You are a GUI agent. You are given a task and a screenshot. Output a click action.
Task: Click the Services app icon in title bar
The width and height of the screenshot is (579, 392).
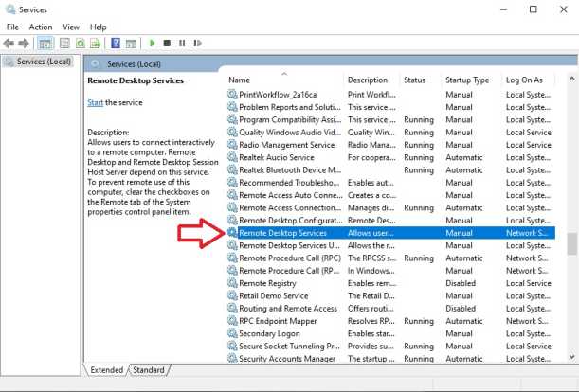[10, 9]
